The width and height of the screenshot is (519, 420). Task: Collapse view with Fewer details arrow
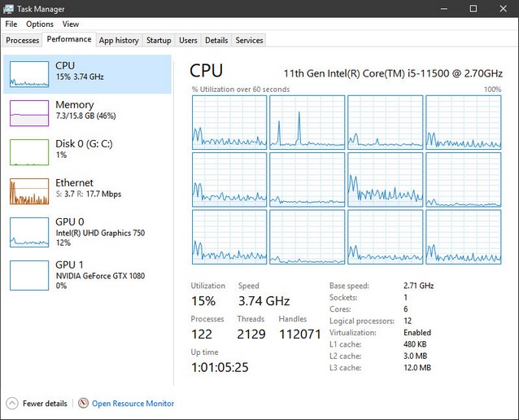[11, 404]
